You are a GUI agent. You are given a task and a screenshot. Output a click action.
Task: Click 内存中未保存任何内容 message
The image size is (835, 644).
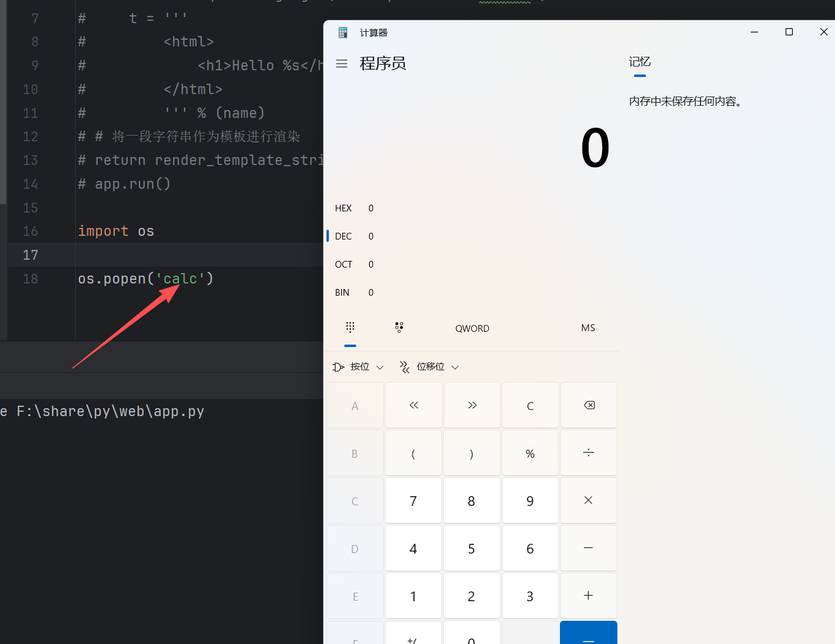point(686,101)
